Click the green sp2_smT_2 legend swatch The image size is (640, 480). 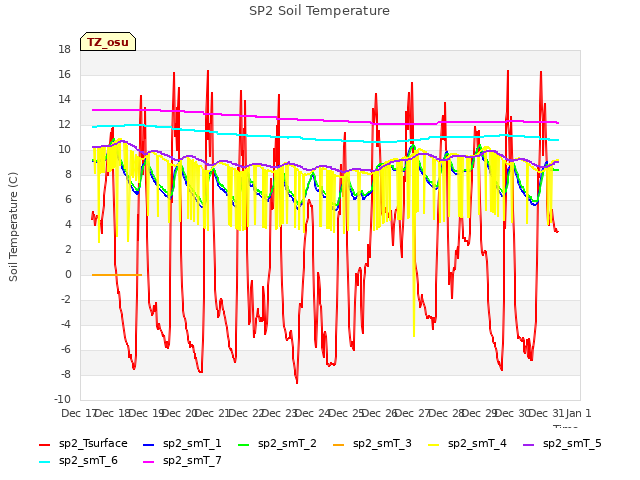click(x=243, y=444)
